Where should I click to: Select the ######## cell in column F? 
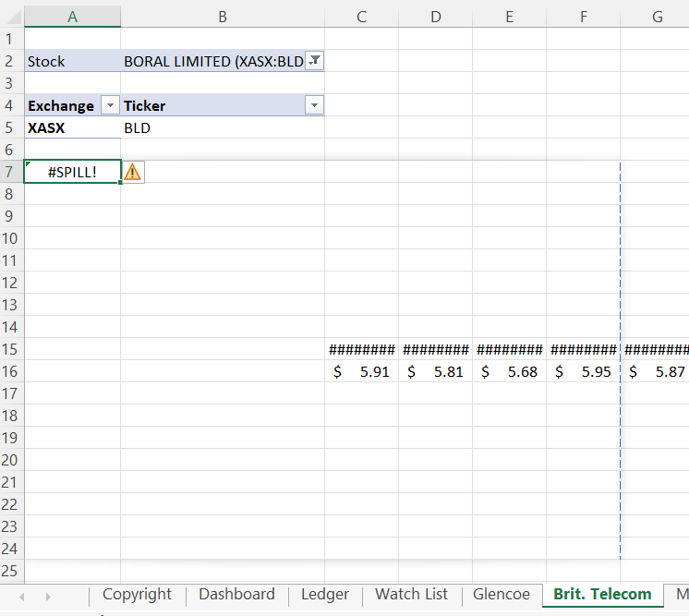point(583,349)
